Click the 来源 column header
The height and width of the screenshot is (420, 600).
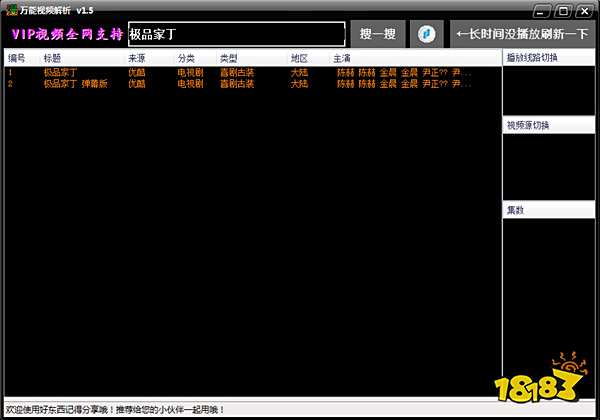[x=136, y=59]
